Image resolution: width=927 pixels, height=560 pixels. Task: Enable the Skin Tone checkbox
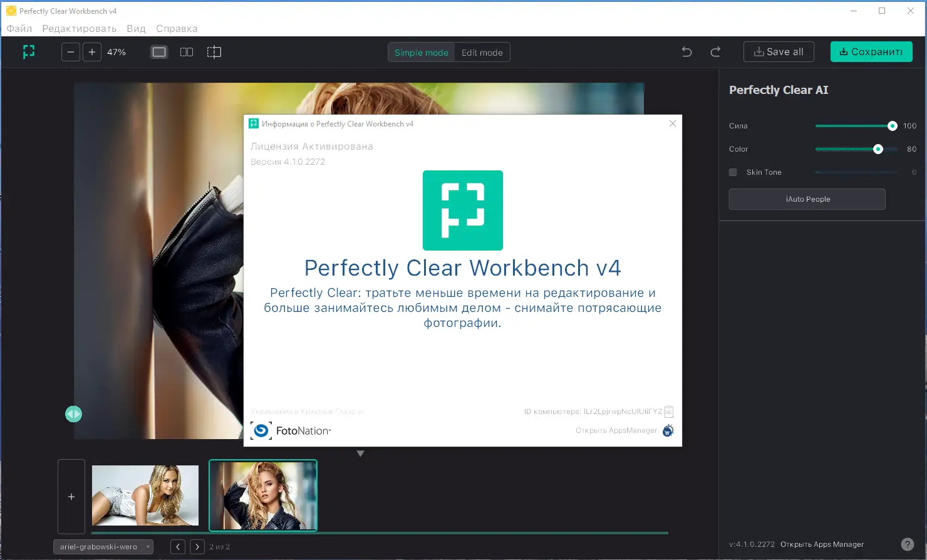732,172
